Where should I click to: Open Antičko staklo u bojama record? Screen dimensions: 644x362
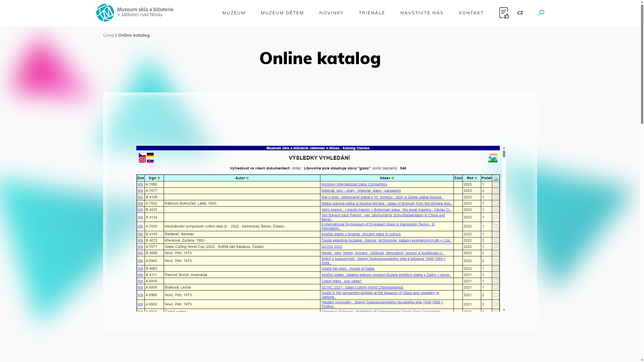(x=361, y=234)
